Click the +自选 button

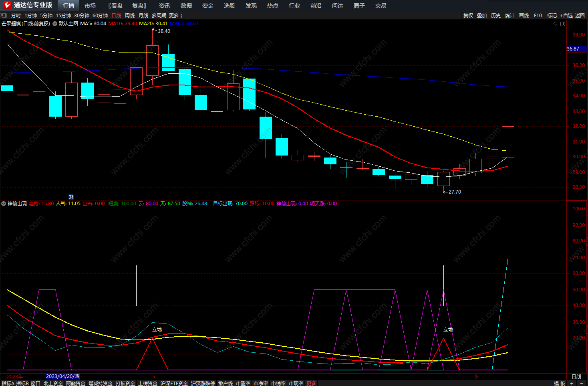point(566,15)
